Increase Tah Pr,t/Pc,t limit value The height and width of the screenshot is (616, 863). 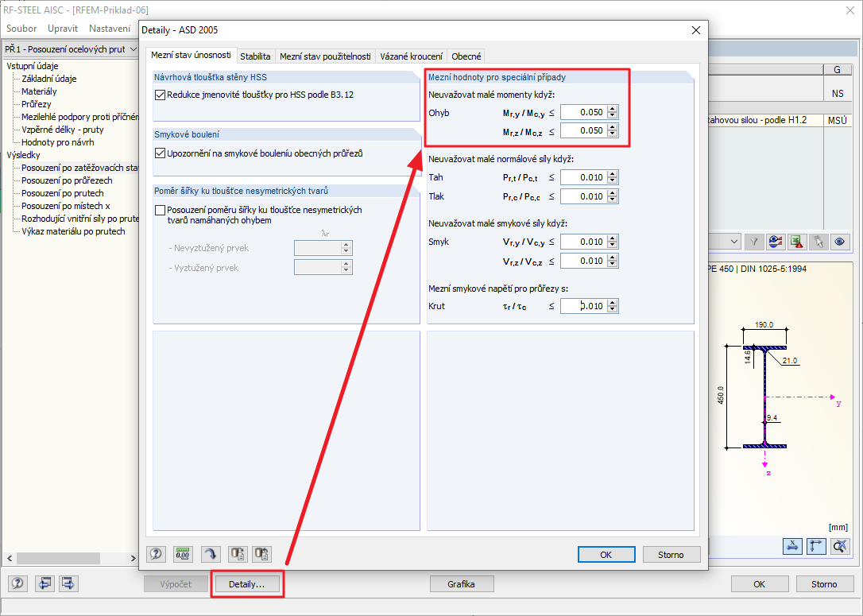pyautogui.click(x=612, y=174)
